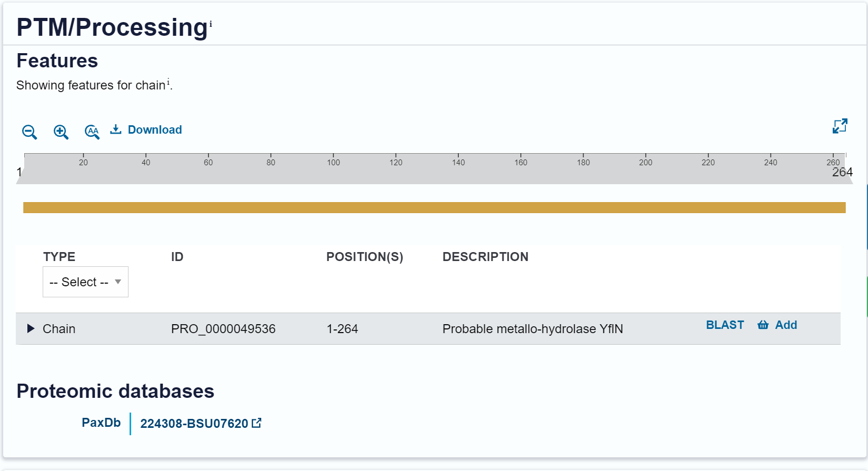Click the ID column header
This screenshot has height=471, width=868.
tap(177, 257)
